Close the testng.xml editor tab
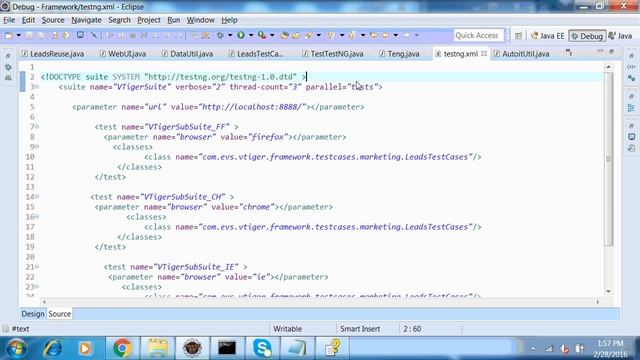 [x=484, y=53]
